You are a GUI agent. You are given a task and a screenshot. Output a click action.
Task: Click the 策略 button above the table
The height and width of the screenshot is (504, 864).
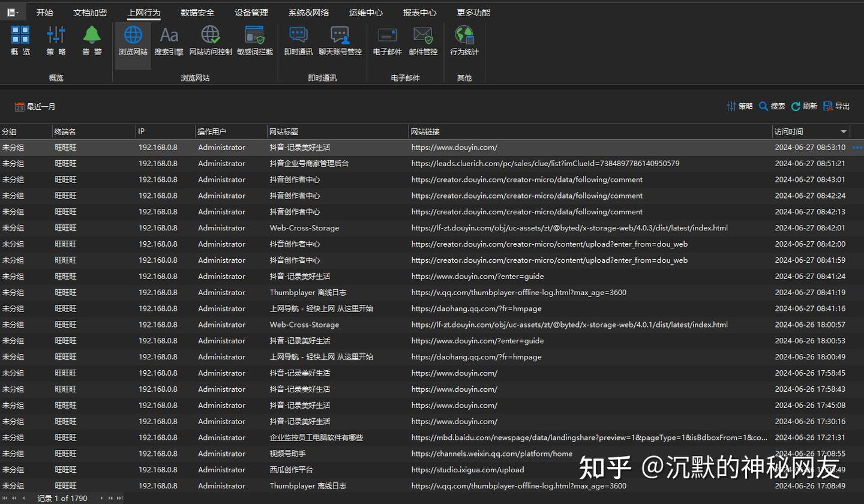point(740,106)
